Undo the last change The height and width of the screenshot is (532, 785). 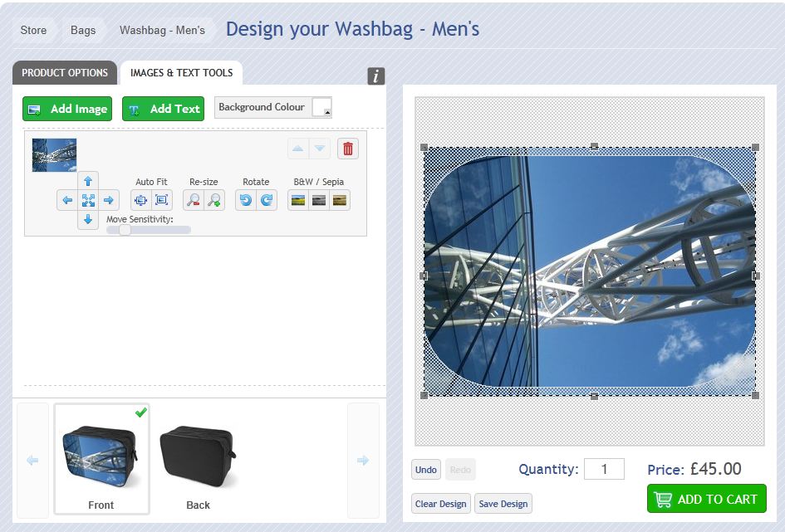click(x=426, y=470)
